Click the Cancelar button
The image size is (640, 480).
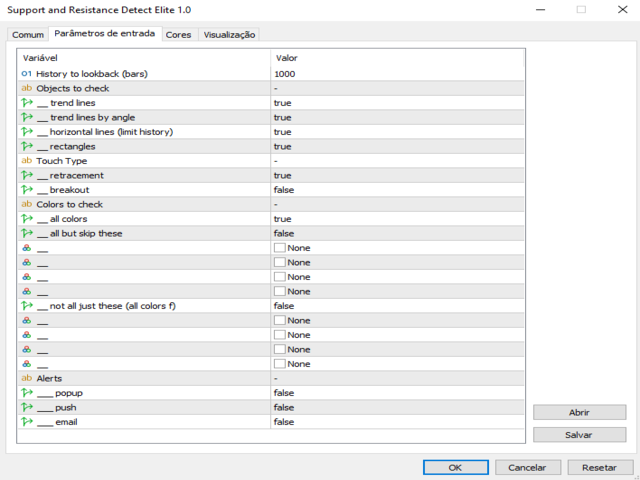click(x=527, y=467)
